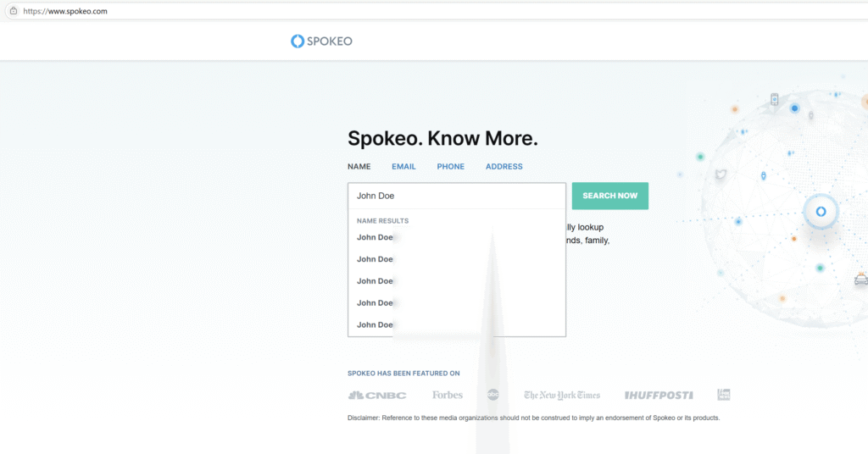The image size is (868, 454).
Task: Click the phone device icon above globe
Action: point(775,100)
